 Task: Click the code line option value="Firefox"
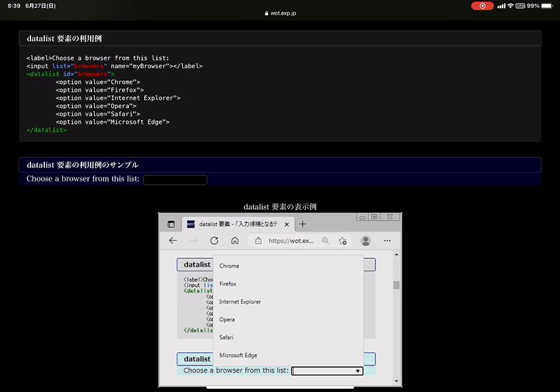pyautogui.click(x=100, y=90)
